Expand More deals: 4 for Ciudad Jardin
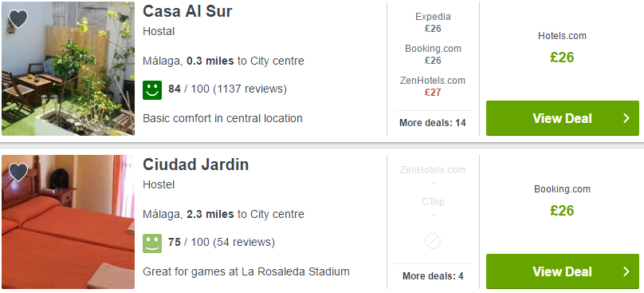The width and height of the screenshot is (644, 293). click(433, 276)
